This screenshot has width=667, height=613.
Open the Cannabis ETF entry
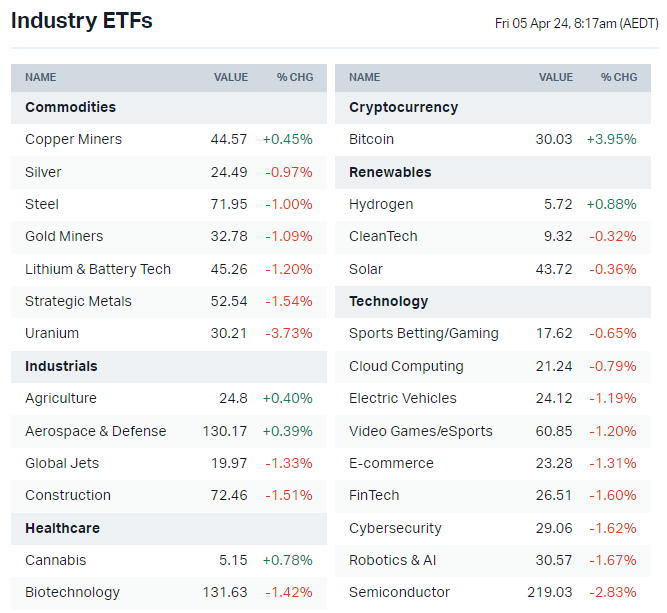(56, 560)
